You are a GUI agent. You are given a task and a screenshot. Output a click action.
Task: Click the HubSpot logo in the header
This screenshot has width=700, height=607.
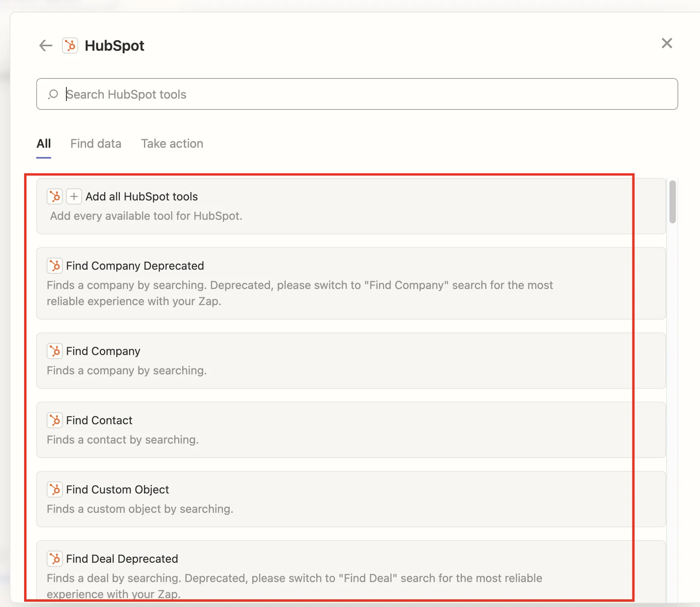click(70, 45)
